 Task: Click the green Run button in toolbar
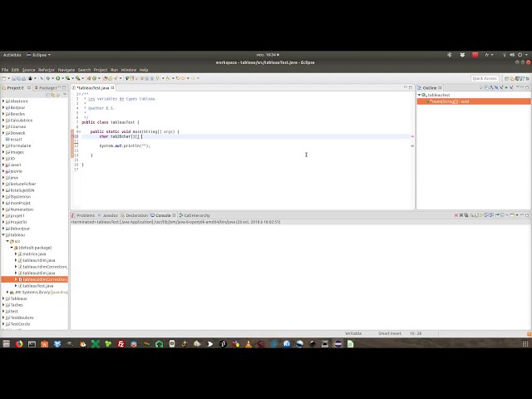57,78
